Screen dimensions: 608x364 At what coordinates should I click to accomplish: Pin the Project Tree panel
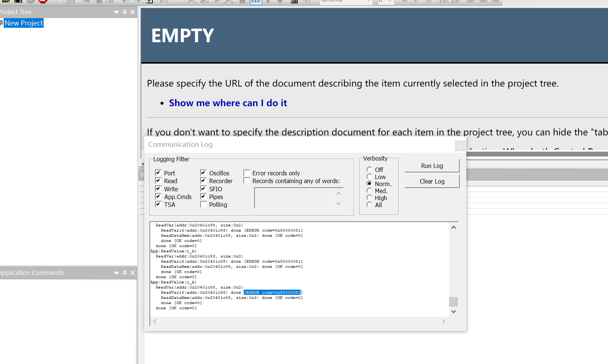click(x=124, y=12)
